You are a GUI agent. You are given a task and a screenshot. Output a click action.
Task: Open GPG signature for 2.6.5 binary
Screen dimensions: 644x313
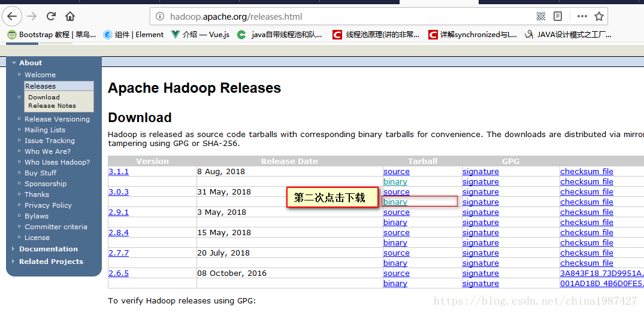[x=480, y=284]
